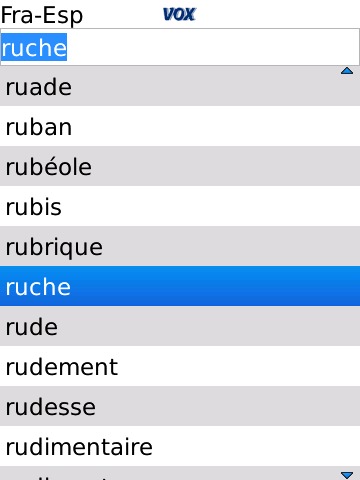Image resolution: width=360 pixels, height=480 pixels.
Task: Click the partially visible last list entry
Action: pyautogui.click(x=180, y=473)
